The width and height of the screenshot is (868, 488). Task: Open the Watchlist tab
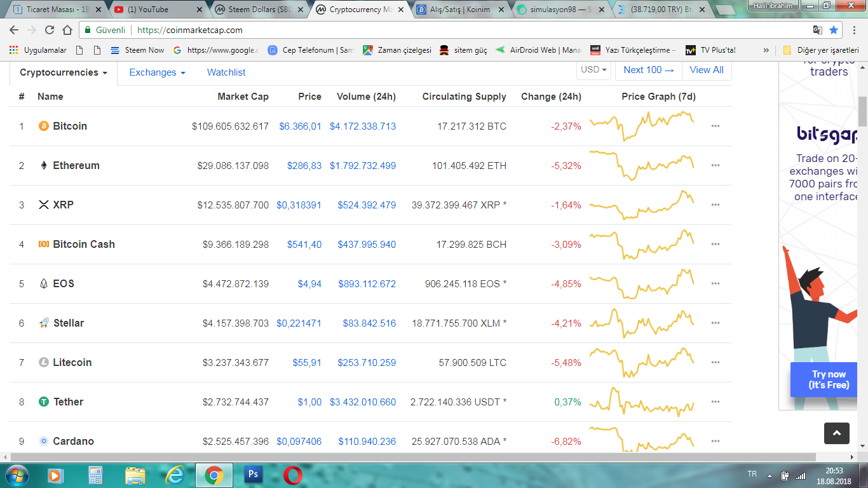pos(226,72)
